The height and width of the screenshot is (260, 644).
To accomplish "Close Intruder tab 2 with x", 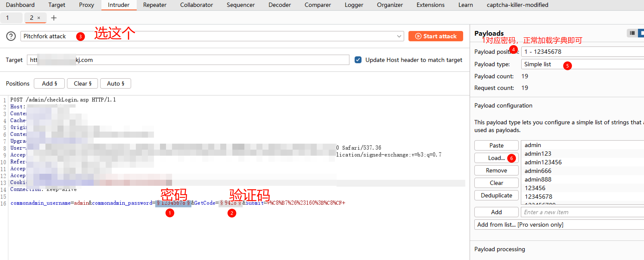I will click(39, 18).
